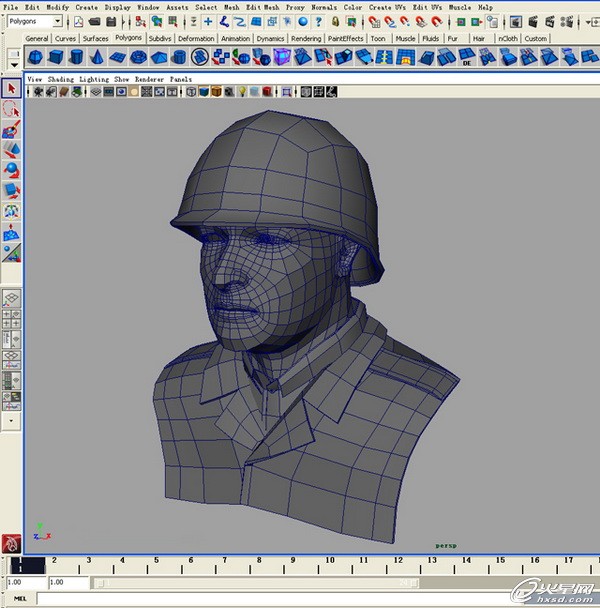
Task: Choose the Paint Selection tool
Action: (x=11, y=130)
